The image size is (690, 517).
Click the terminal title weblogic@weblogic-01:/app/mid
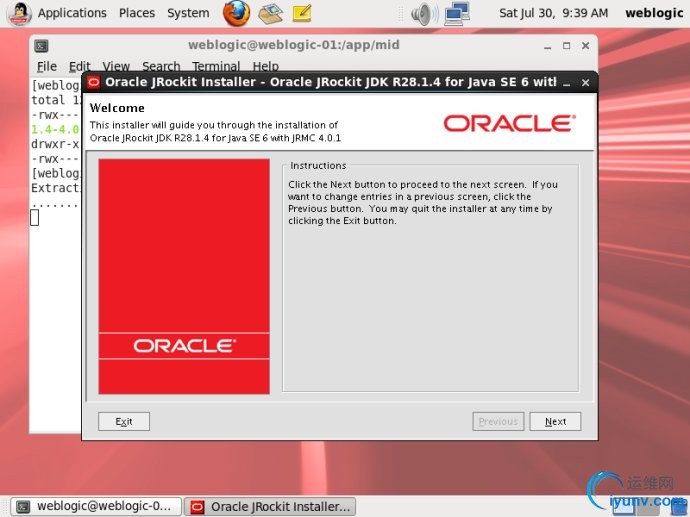tap(294, 45)
